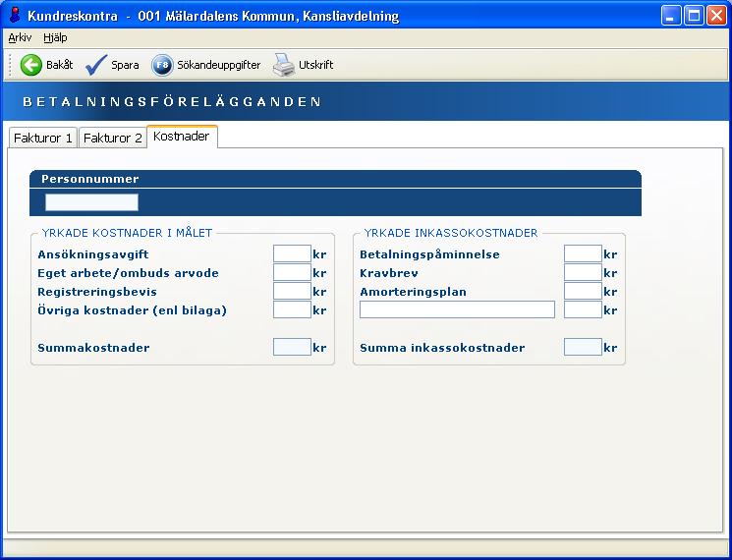The image size is (732, 560).
Task: Click the Summa inkassokostnader total field
Action: pos(583,347)
